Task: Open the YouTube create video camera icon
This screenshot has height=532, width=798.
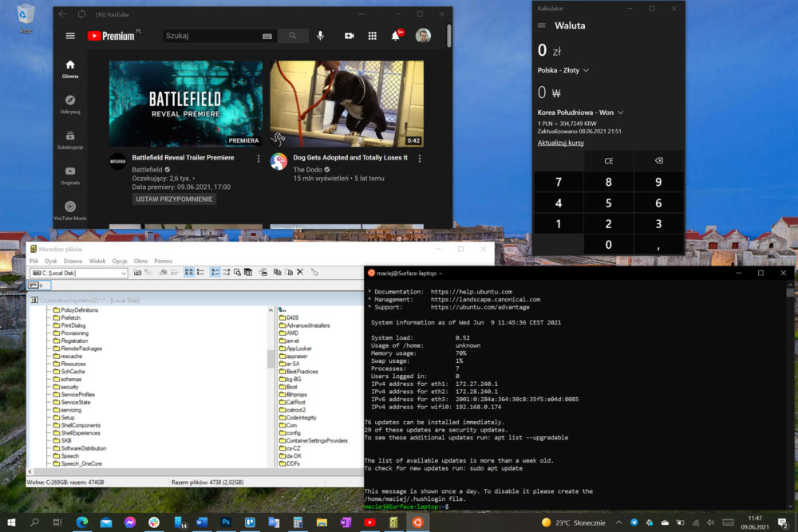Action: 350,36
